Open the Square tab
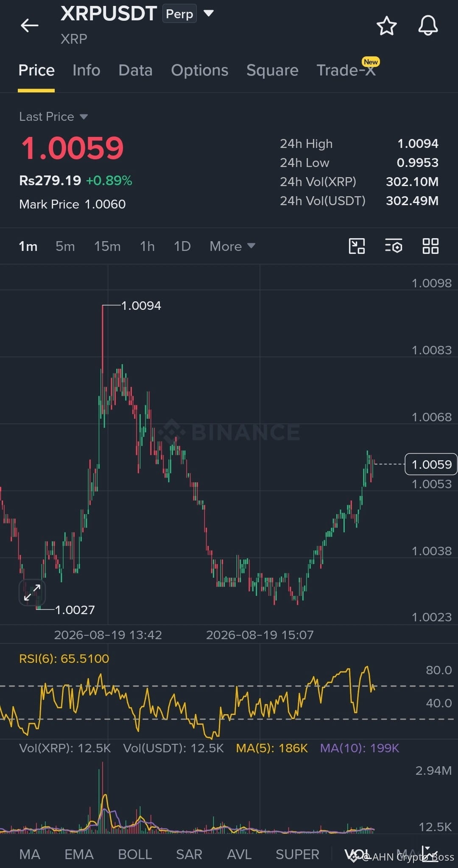Image resolution: width=458 pixels, height=868 pixels. click(x=272, y=70)
